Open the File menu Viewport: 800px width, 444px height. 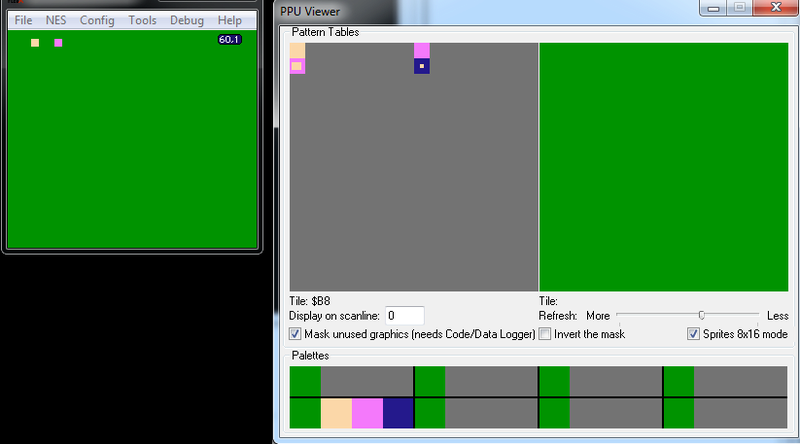tap(23, 20)
